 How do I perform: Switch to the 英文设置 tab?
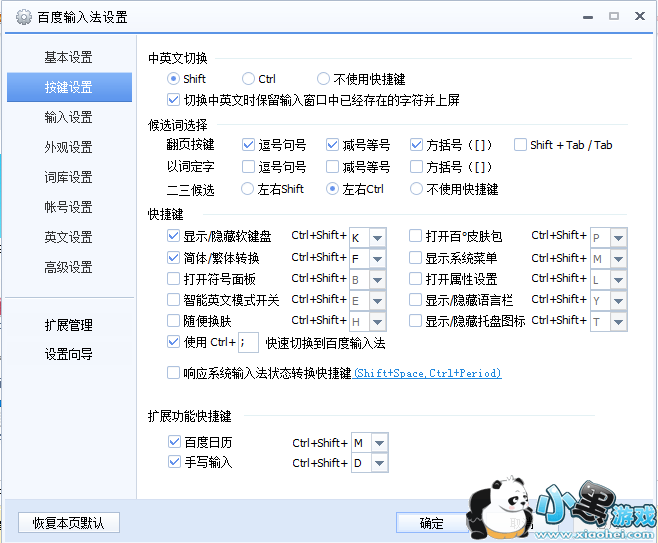pos(68,237)
